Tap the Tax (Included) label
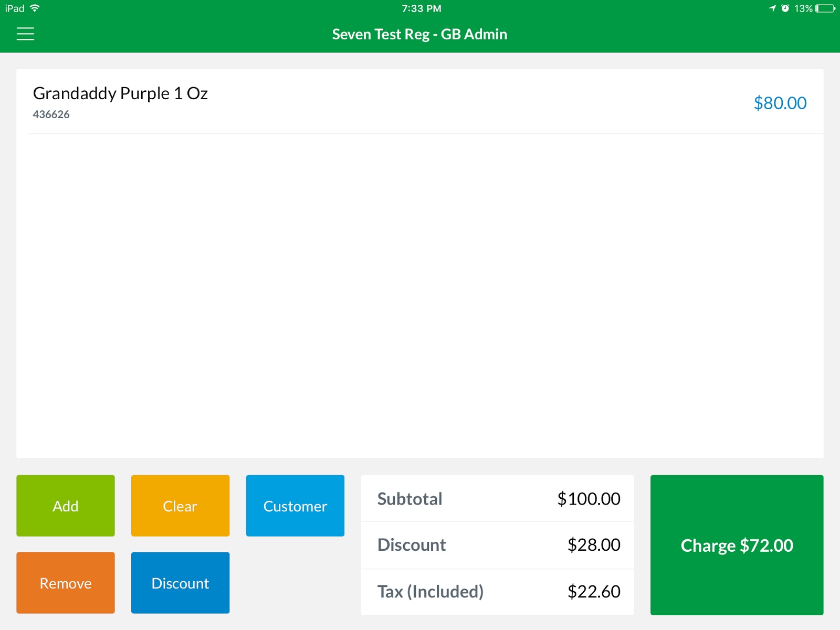The width and height of the screenshot is (840, 630). 430,592
